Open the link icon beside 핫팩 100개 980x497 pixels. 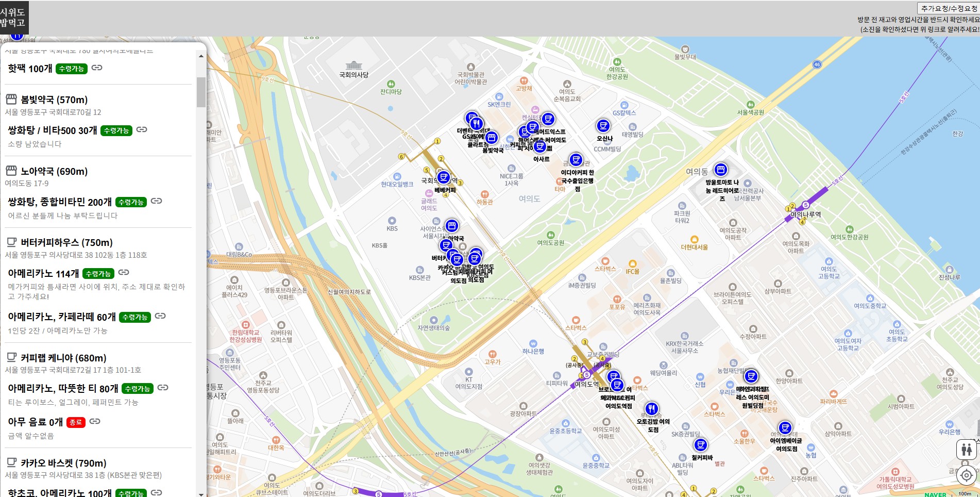coord(97,68)
